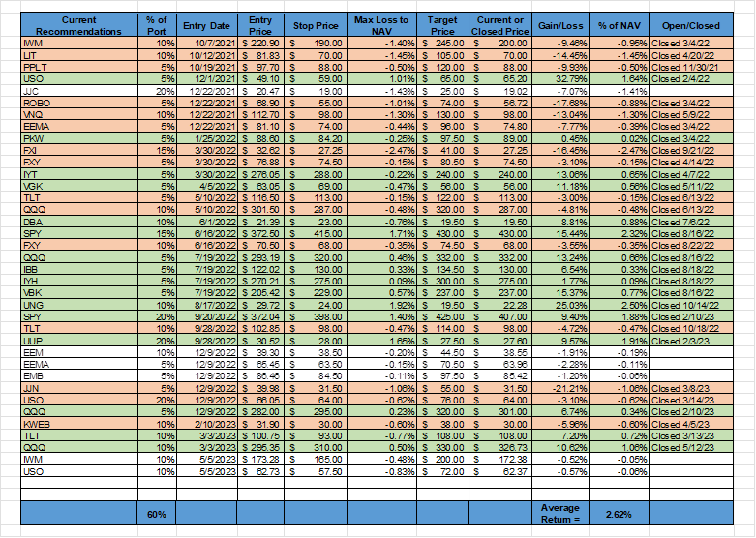Select the UUP ticker cell
756x538 pixels.
pos(79,341)
